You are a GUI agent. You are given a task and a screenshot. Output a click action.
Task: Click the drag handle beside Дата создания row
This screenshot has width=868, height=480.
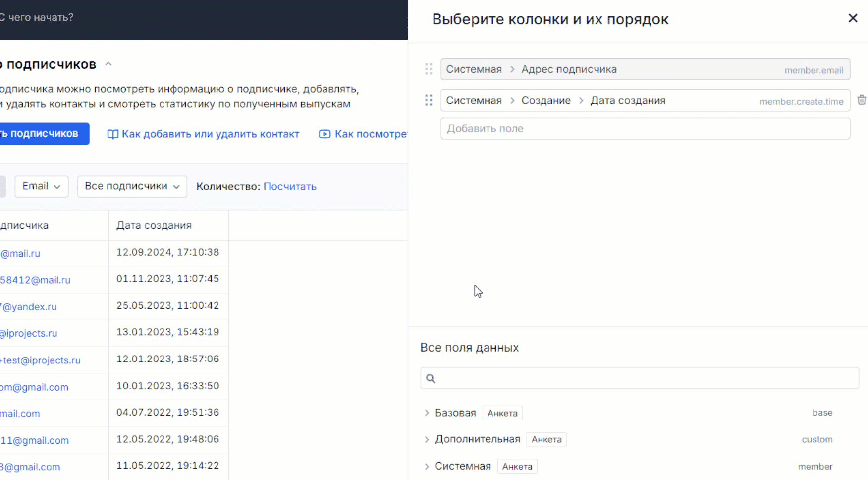[429, 100]
